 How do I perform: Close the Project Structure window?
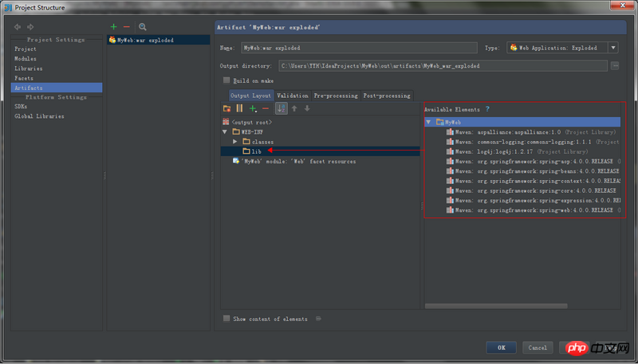(622, 5)
